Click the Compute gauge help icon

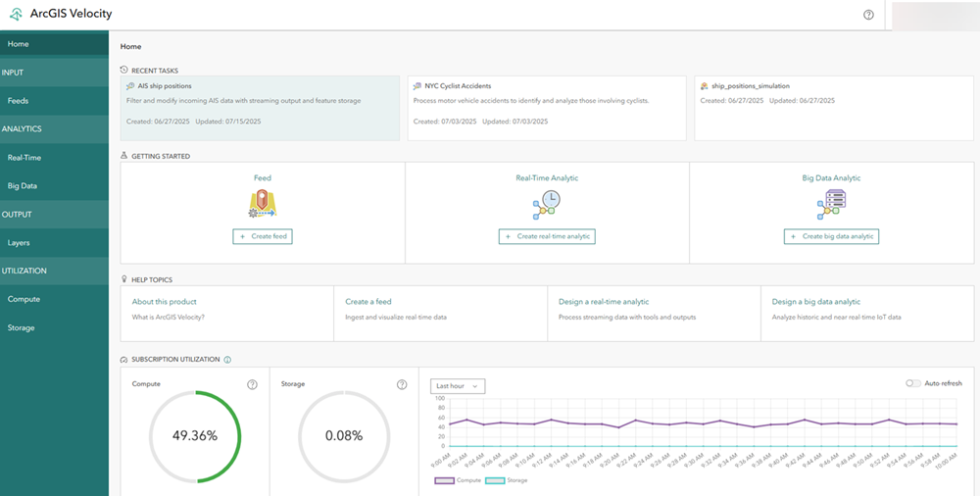[252, 385]
